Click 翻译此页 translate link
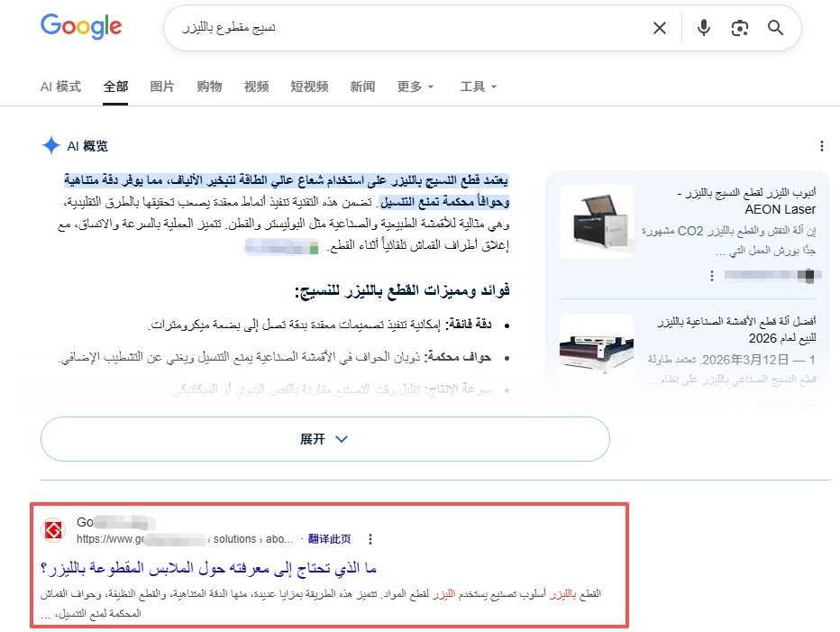 330,539
